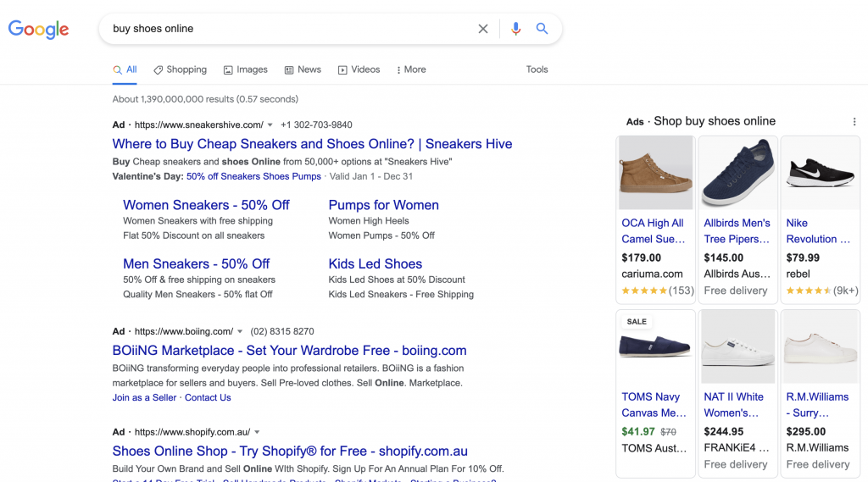Open 'NAT II White Women's…' product title
868x482 pixels.
click(733, 405)
